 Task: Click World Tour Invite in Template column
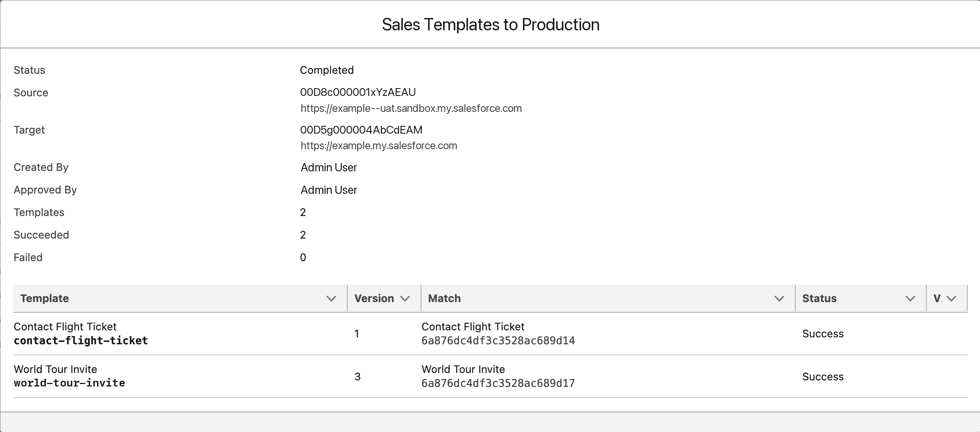pos(55,369)
